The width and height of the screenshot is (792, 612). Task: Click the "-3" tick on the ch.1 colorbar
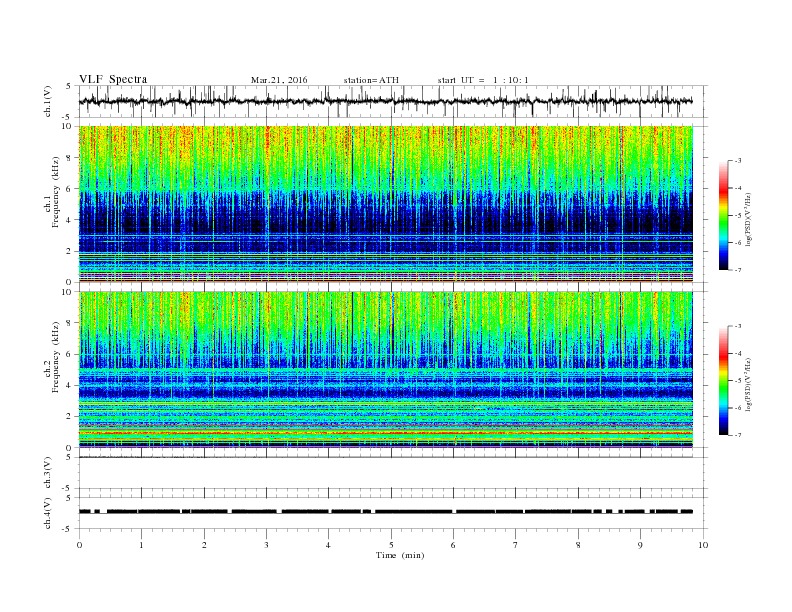[738, 161]
